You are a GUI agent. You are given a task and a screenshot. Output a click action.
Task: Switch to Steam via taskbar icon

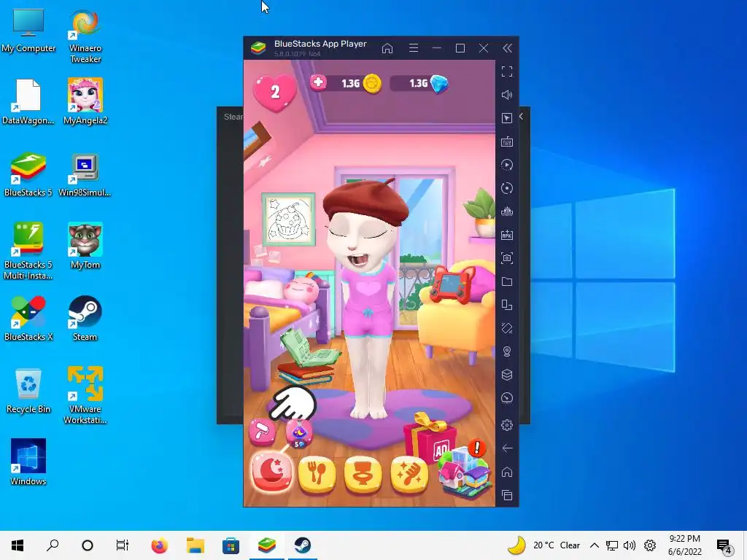tap(303, 545)
